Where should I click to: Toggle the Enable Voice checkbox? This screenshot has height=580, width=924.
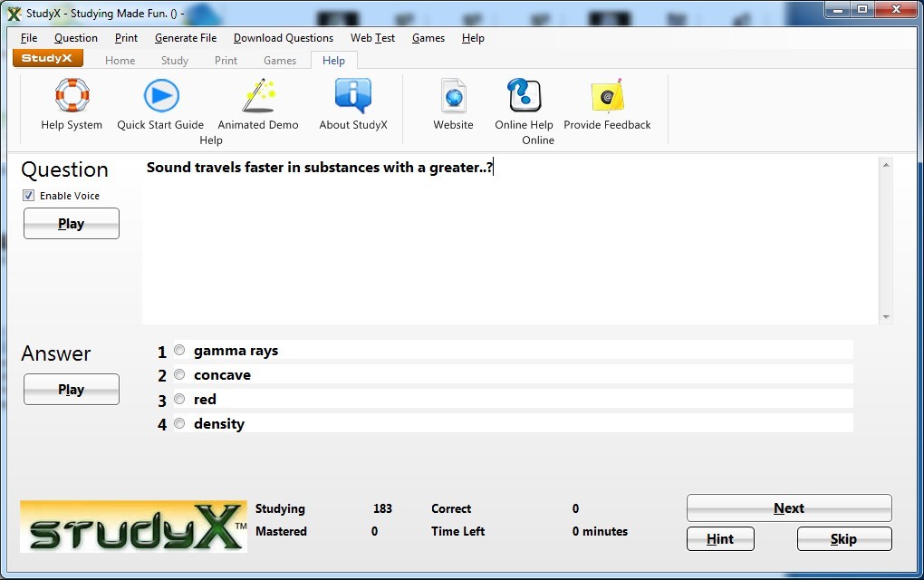click(28, 195)
